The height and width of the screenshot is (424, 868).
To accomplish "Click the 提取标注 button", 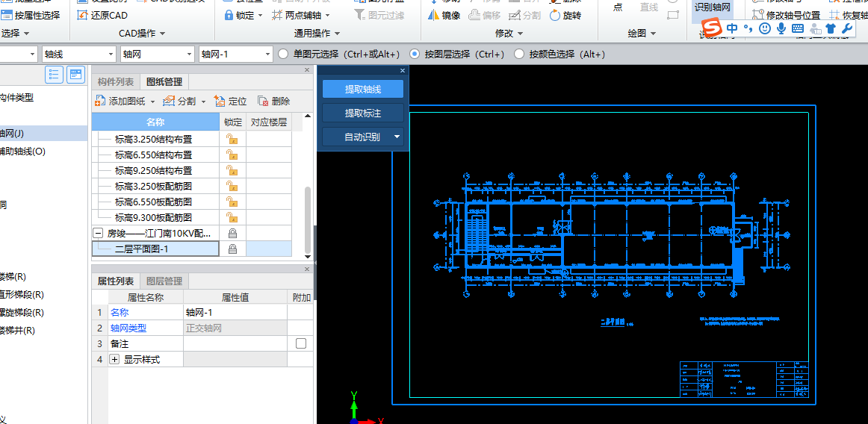I will coord(363,113).
